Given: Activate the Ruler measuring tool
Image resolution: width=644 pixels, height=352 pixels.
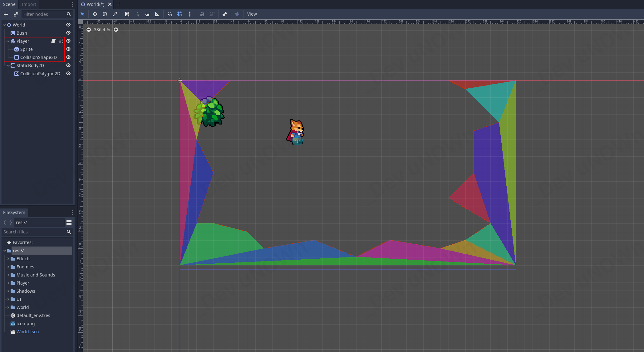Looking at the screenshot, I should [157, 14].
